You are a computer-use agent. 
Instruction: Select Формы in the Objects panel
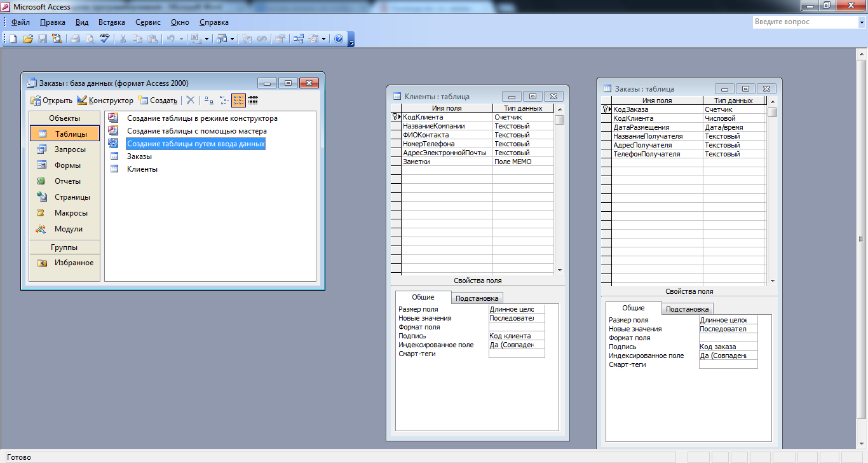click(x=64, y=165)
